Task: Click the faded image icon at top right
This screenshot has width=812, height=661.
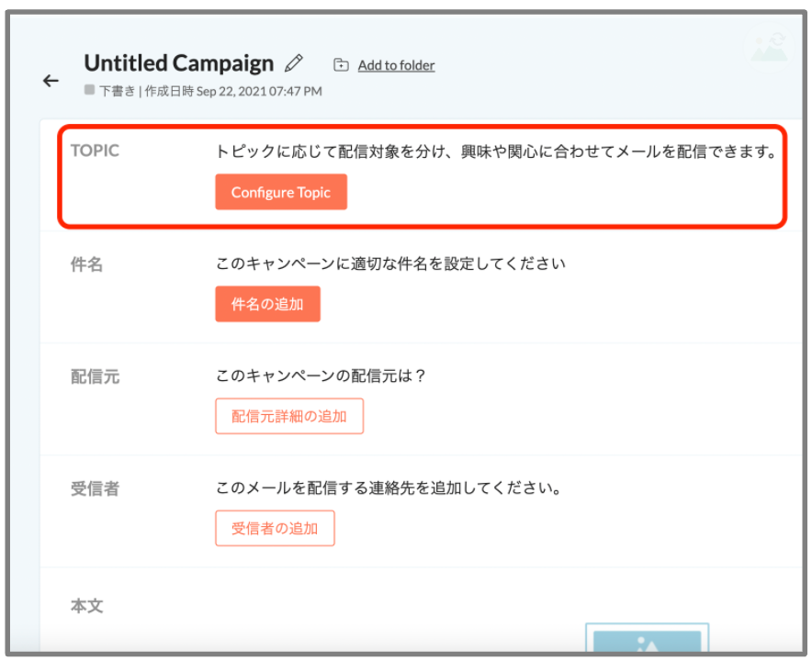Action: (x=770, y=48)
